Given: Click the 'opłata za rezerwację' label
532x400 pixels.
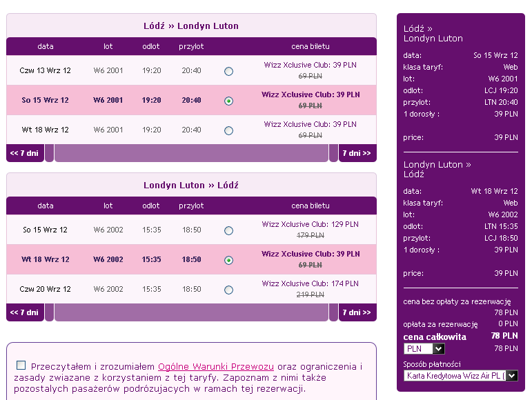Looking at the screenshot, I should pyautogui.click(x=440, y=324).
